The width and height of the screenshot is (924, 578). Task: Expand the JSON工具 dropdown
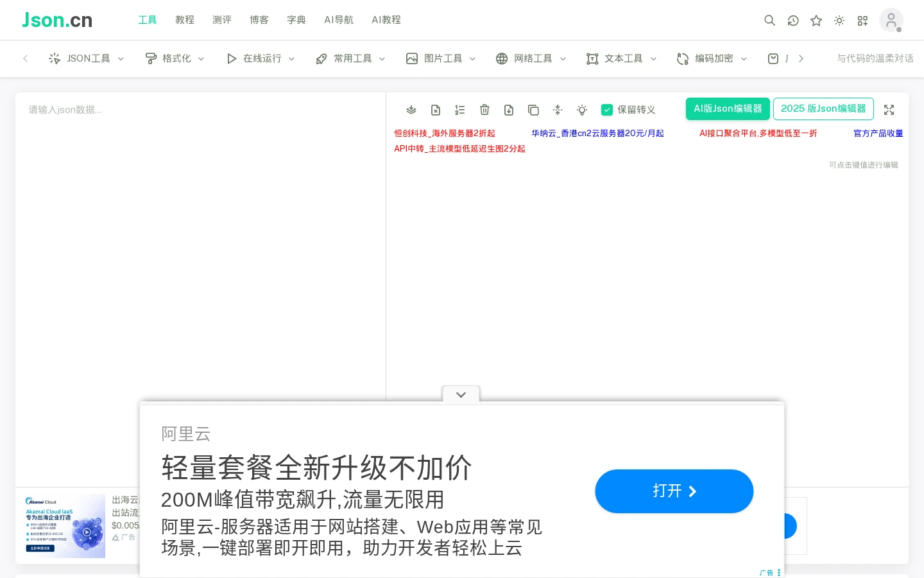86,58
